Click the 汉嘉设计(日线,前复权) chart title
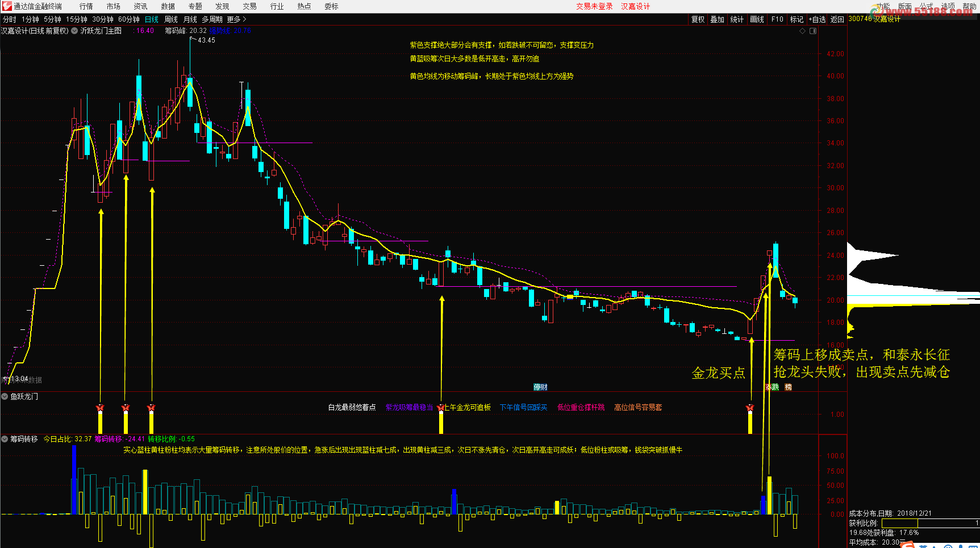Screen dimensions: 980x548 [x=35, y=31]
